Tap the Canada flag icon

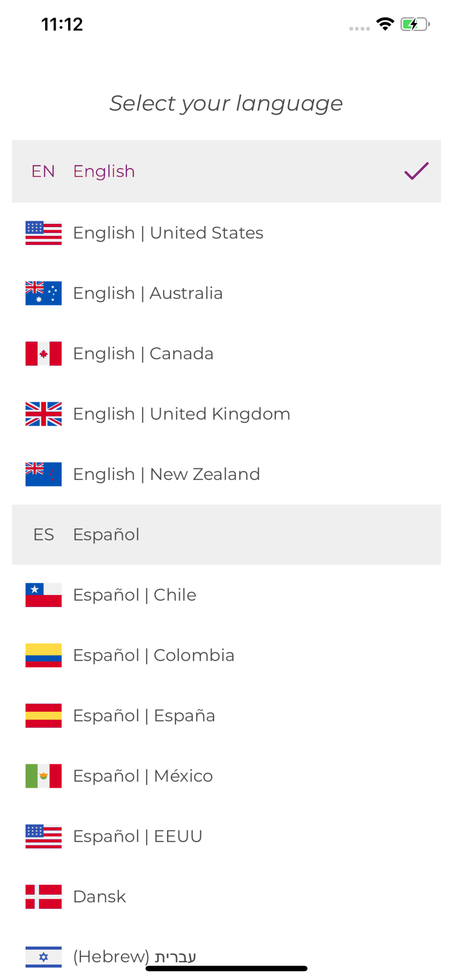[43, 353]
